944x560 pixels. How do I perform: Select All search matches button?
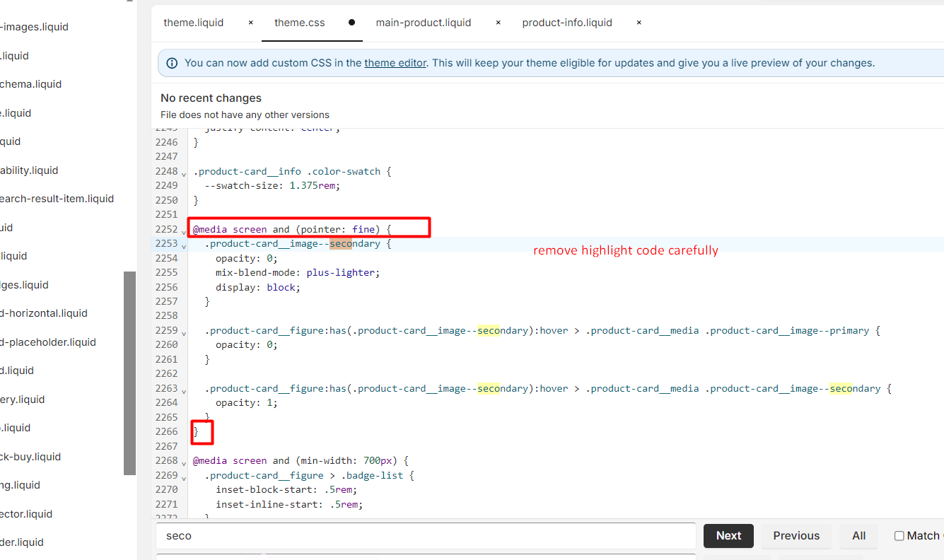(x=859, y=536)
